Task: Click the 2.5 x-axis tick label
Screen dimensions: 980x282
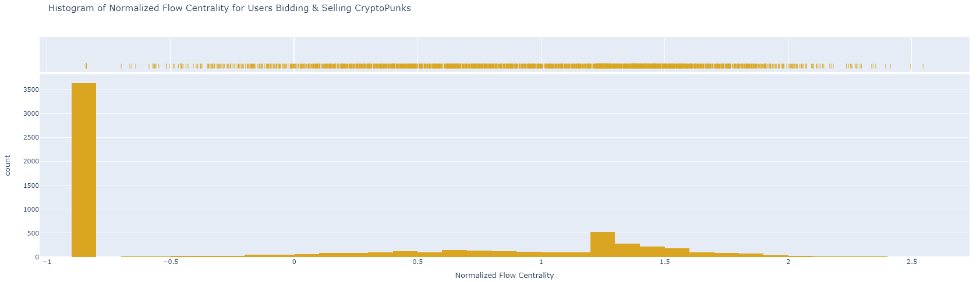Action: (911, 262)
